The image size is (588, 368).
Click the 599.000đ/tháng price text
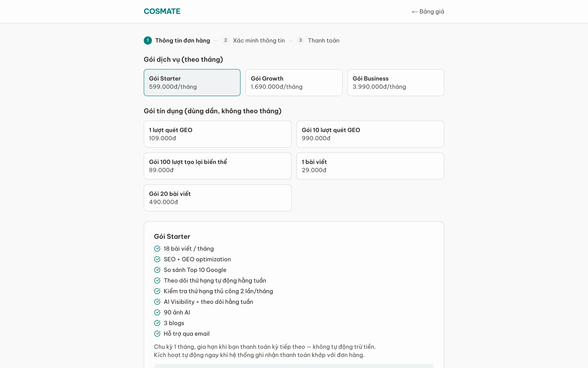tap(173, 87)
